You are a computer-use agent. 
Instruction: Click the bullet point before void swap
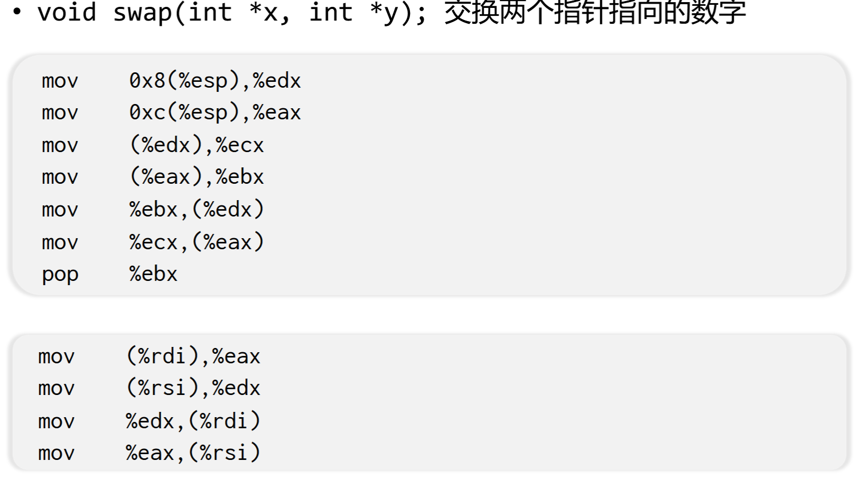(x=17, y=13)
